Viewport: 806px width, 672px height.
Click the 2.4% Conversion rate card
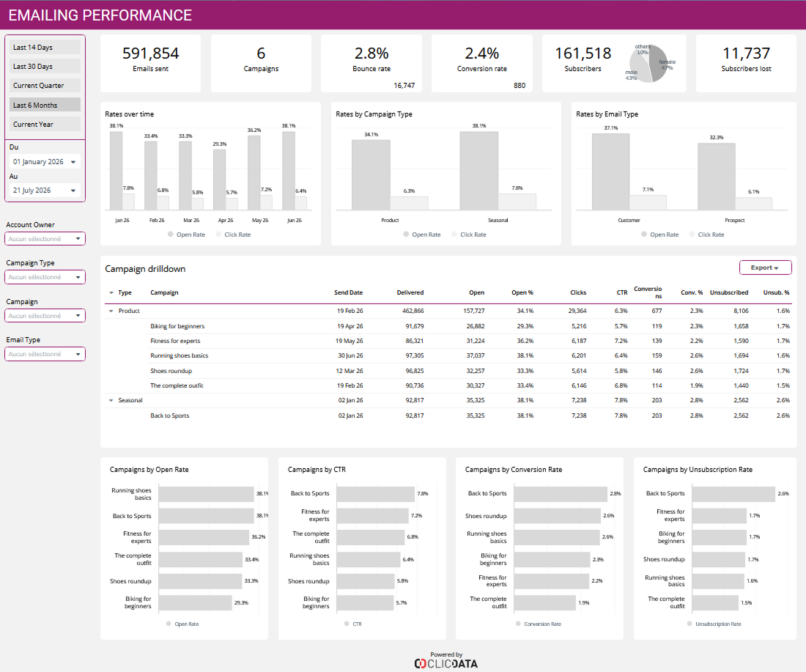(x=482, y=63)
